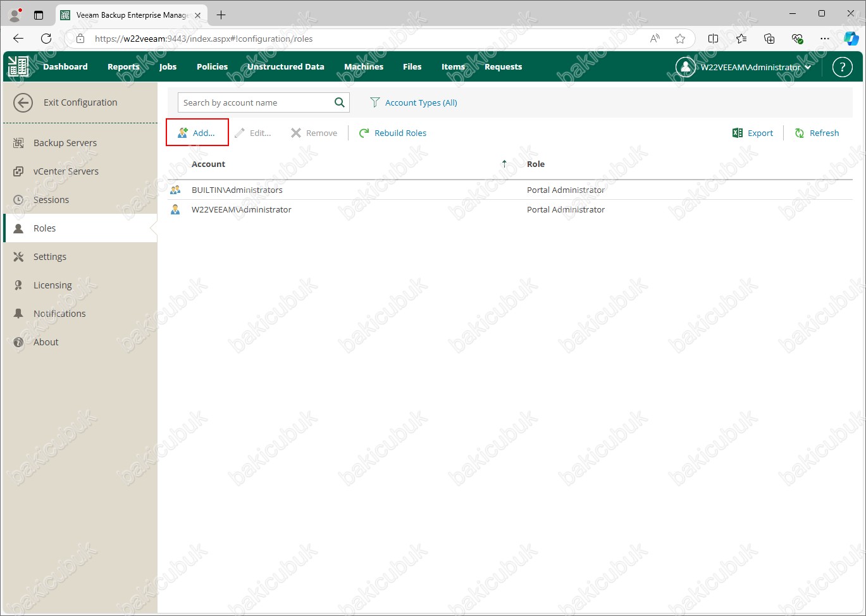This screenshot has height=616, width=866.
Task: Open the browser Favorites list icon
Action: (x=741, y=39)
